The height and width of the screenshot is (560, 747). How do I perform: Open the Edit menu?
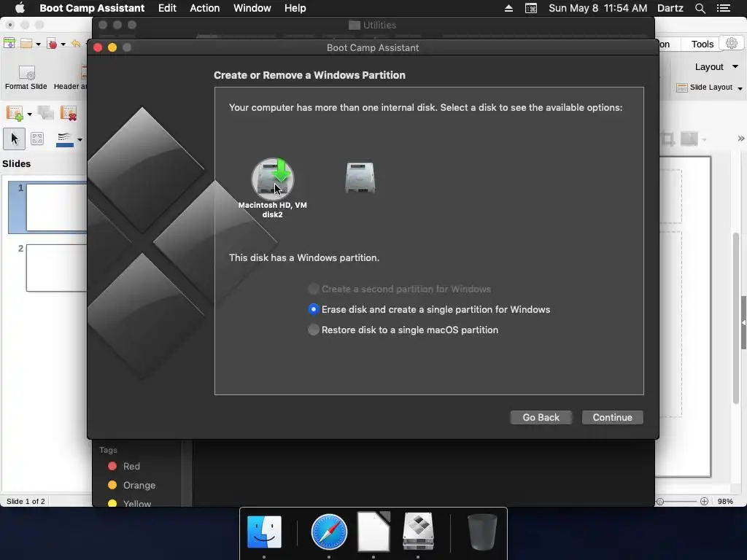click(167, 8)
